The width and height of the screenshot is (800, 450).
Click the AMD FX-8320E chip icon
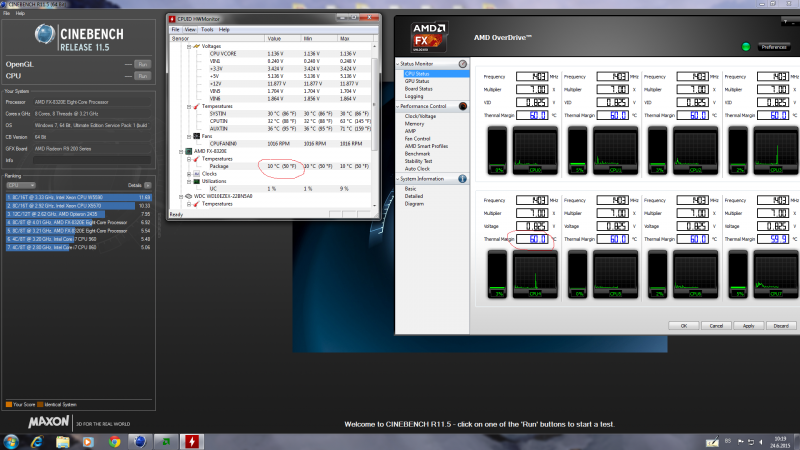point(189,151)
